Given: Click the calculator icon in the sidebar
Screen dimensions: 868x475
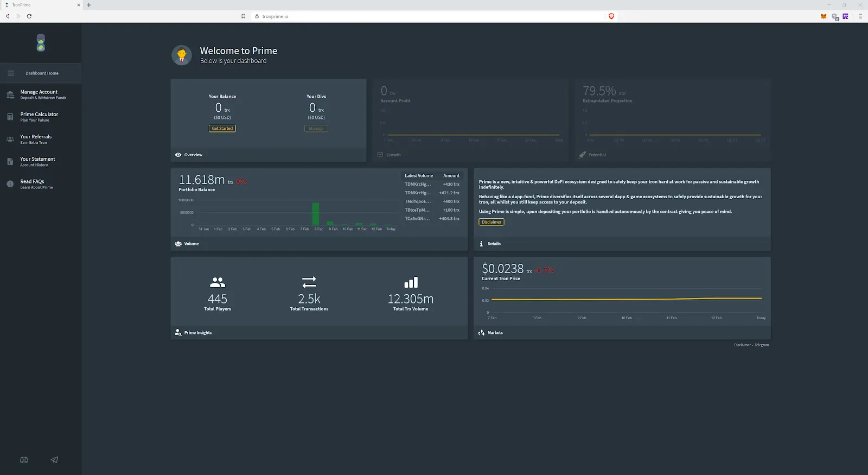Looking at the screenshot, I should [x=10, y=117].
